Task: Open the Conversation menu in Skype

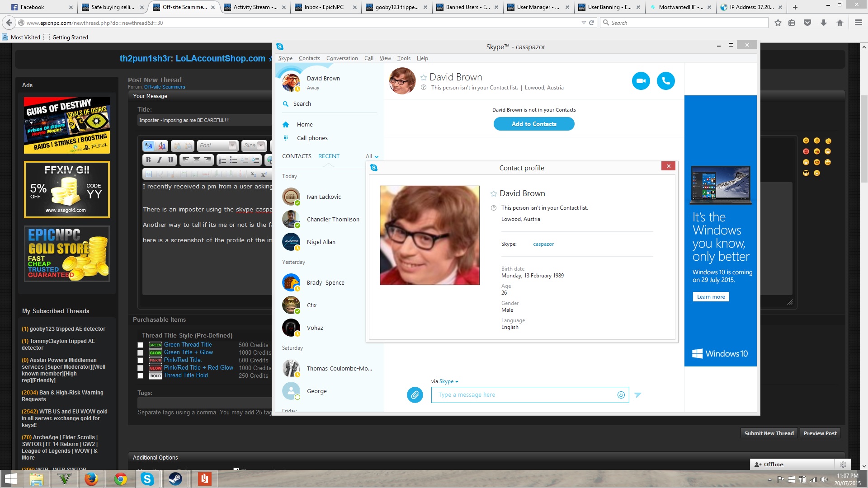Action: click(342, 58)
